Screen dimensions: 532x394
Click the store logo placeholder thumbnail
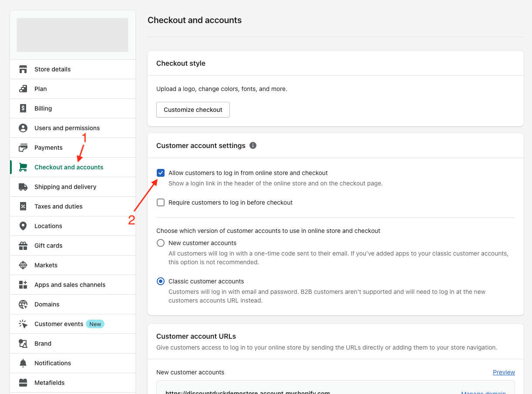point(72,35)
